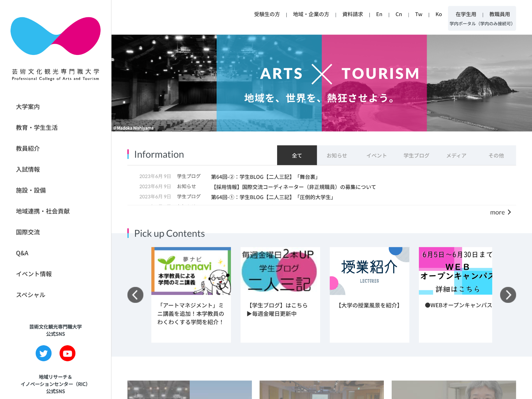Read the 舞台裏 student blog post
532x399 pixels.
pos(264,177)
